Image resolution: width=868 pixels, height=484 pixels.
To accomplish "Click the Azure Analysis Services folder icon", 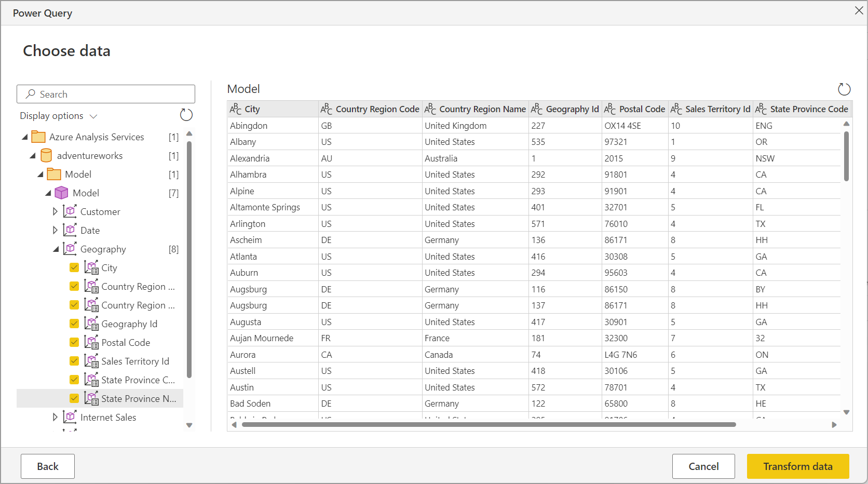I will coord(38,137).
